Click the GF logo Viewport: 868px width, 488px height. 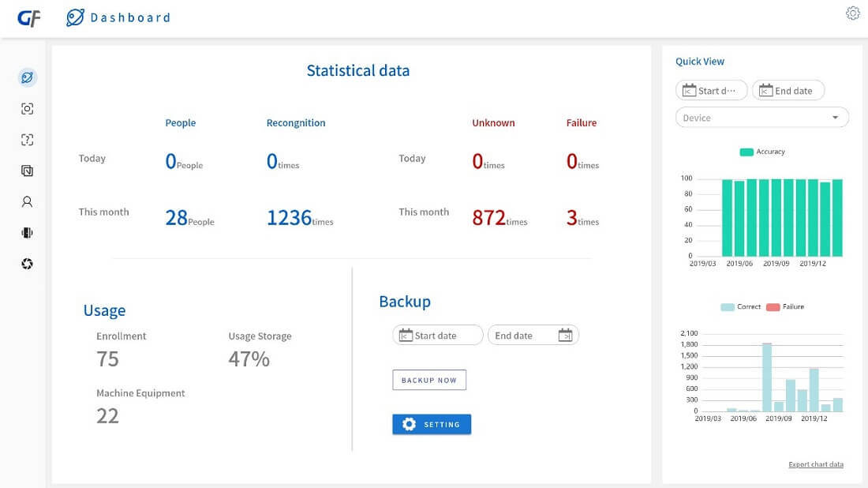point(28,18)
